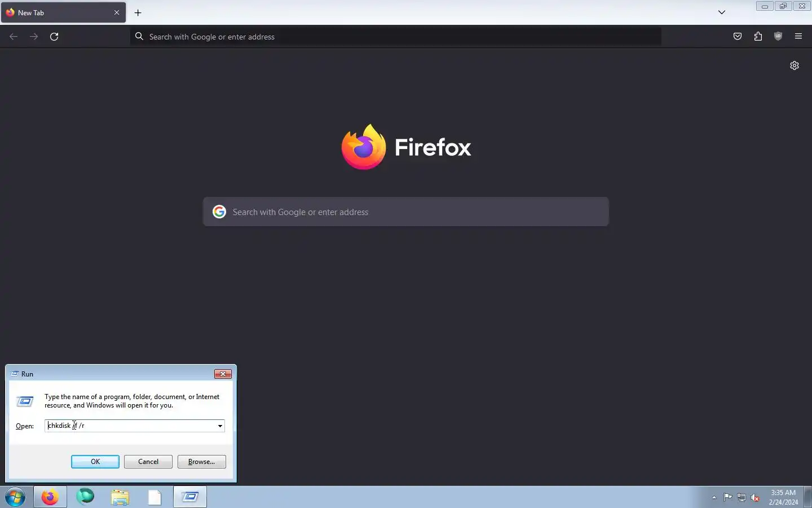This screenshot has width=812, height=508.
Task: Close the Run dialog window
Action: 223,374
